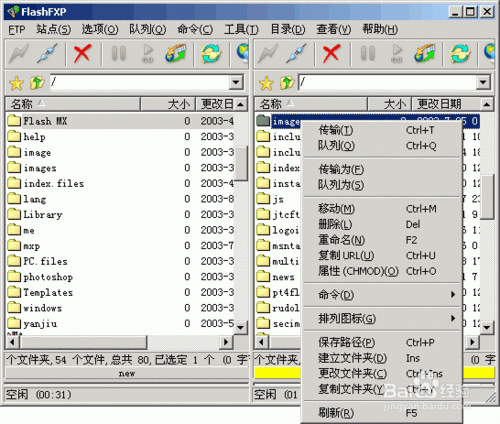Click the red X abort icon in left toolbar

coord(82,53)
